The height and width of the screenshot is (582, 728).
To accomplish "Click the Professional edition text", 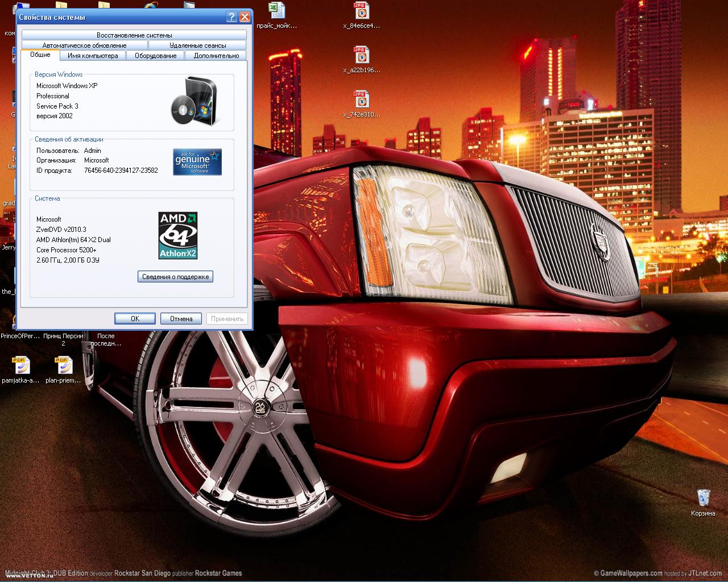I will click(x=53, y=96).
